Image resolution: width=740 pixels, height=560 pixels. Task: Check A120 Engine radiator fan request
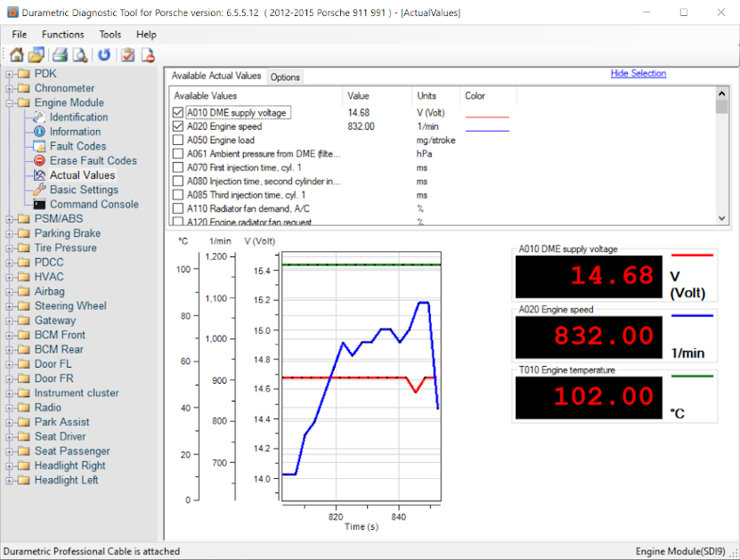(178, 221)
